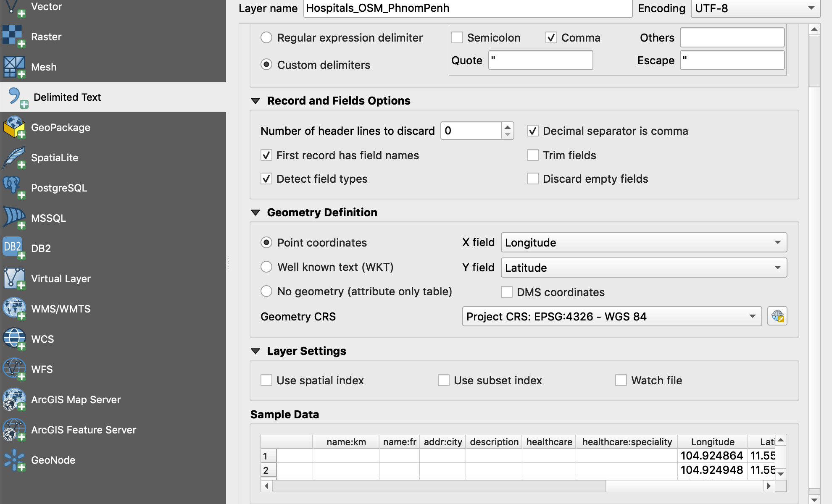Enable Use spatial index checkbox
Image resolution: width=832 pixels, height=504 pixels.
tap(266, 380)
